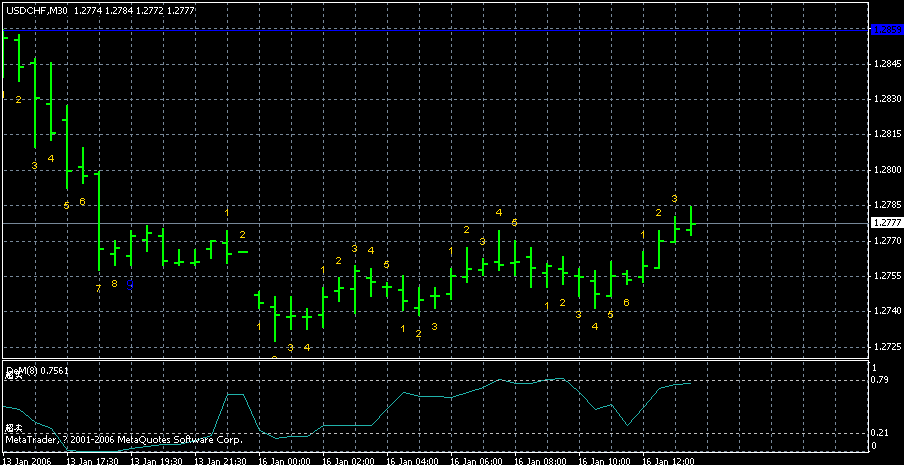Click the 16 Jan 12:00 time label
Screen dimensions: 904x465
pyautogui.click(x=669, y=461)
